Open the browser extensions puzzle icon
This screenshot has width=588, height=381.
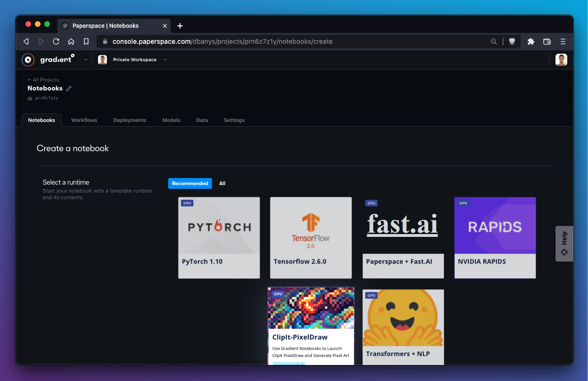pyautogui.click(x=531, y=41)
